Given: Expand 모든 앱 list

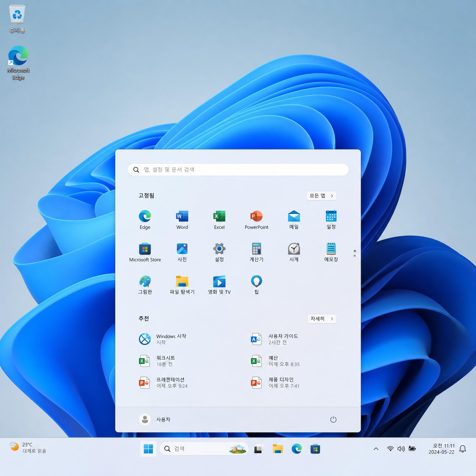Looking at the screenshot, I should (321, 196).
